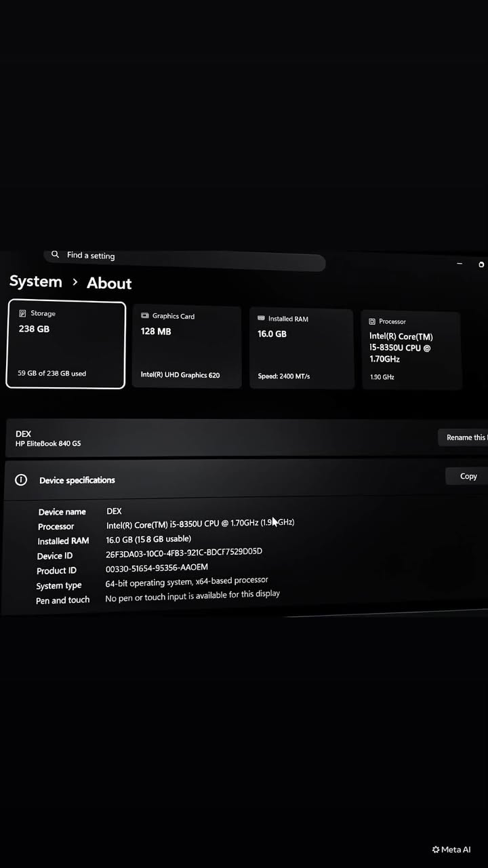The width and height of the screenshot is (488, 868).
Task: Select the Product ID 00330-51654-95356-AAOEM
Action: click(x=157, y=568)
